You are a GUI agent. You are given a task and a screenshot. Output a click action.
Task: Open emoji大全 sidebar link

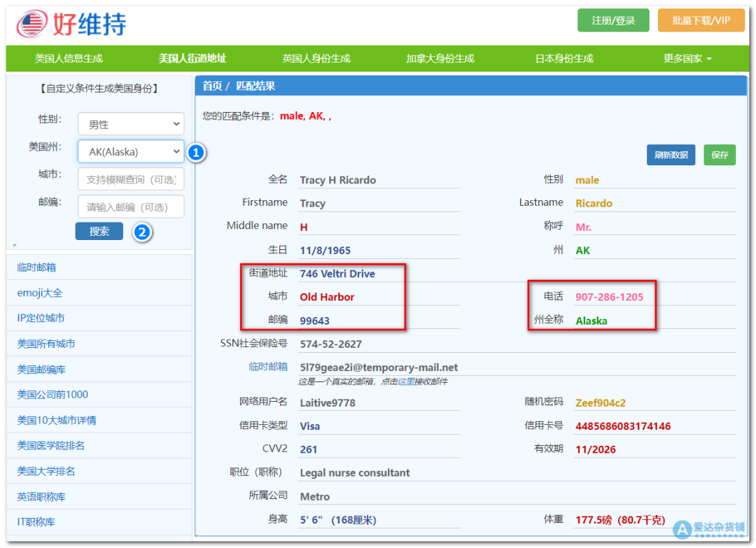tap(39, 293)
